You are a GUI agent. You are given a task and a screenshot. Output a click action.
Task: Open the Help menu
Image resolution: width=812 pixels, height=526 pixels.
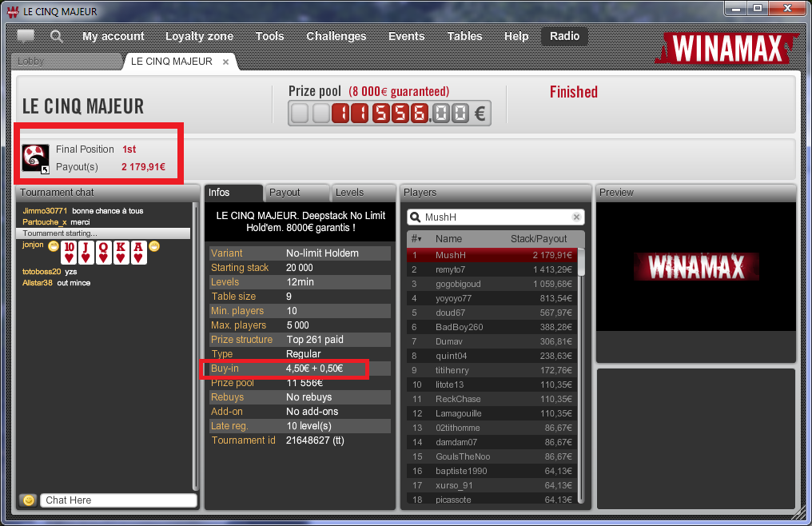coord(516,36)
